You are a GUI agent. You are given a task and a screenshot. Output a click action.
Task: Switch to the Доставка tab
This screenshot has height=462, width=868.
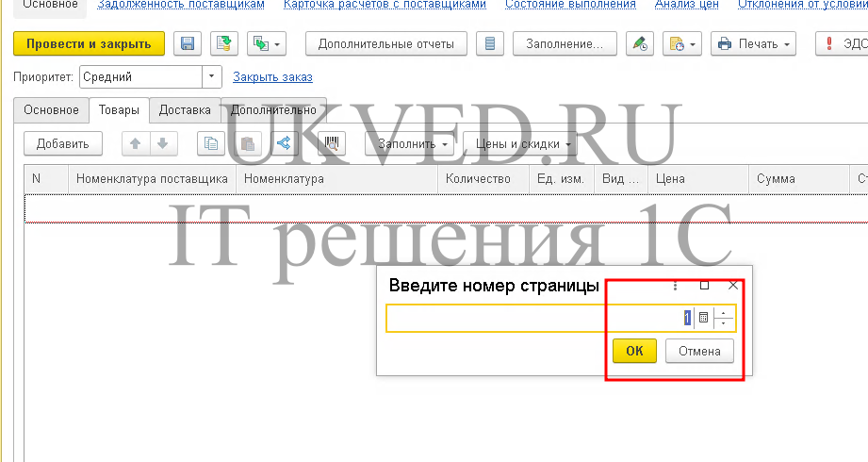coord(185,109)
